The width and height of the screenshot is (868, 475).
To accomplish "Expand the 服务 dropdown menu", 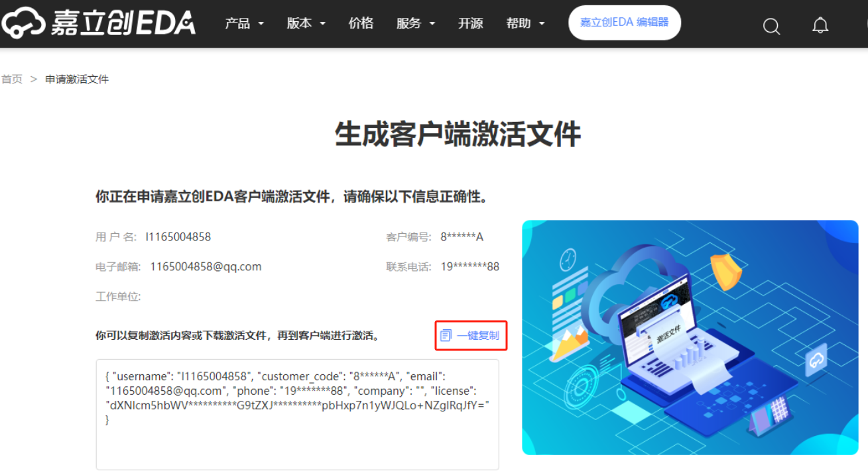I will pos(416,23).
